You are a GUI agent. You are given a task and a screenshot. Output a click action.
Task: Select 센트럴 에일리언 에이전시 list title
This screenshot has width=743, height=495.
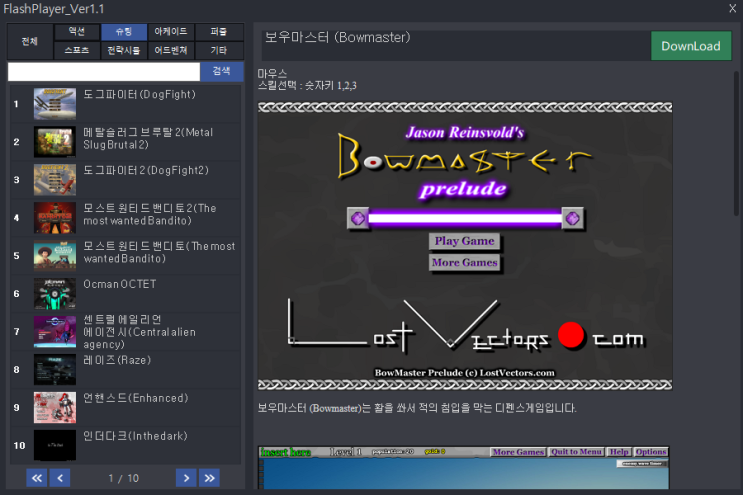click(139, 332)
